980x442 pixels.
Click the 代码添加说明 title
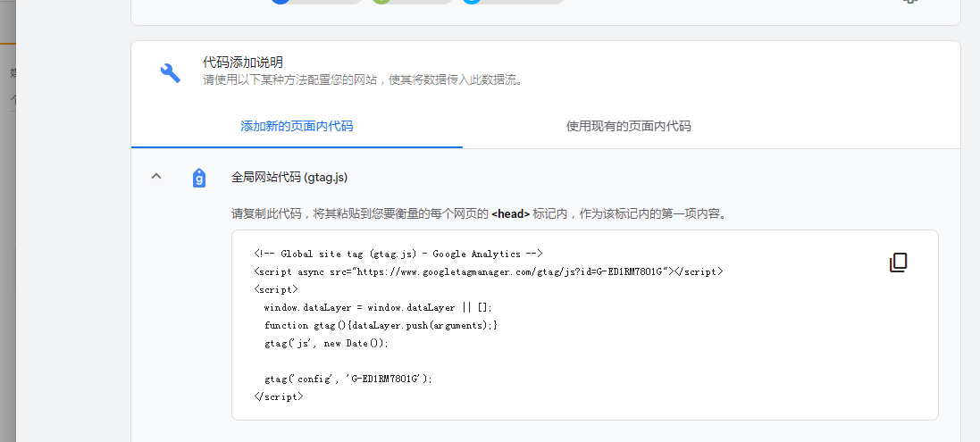click(243, 62)
